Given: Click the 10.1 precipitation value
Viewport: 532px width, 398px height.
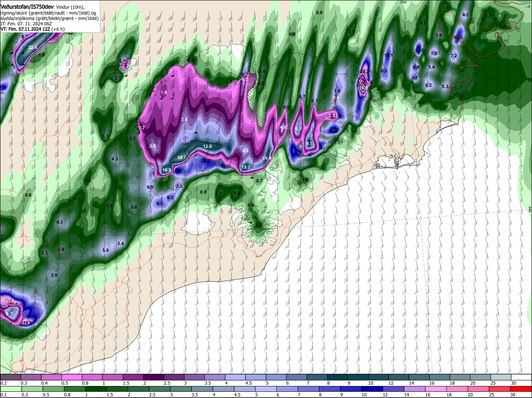Looking at the screenshot, I should pyautogui.click(x=389, y=55).
